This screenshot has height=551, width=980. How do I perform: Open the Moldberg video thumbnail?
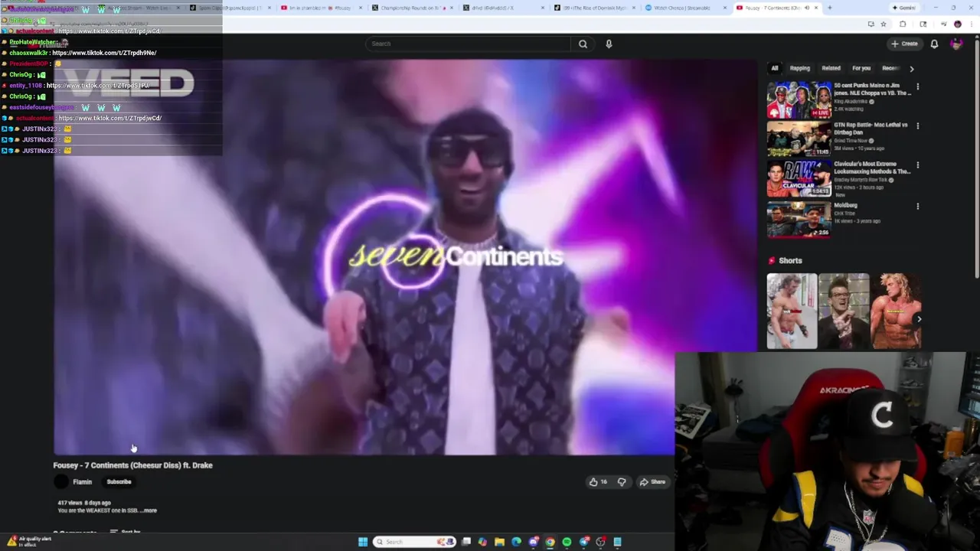[x=799, y=220]
